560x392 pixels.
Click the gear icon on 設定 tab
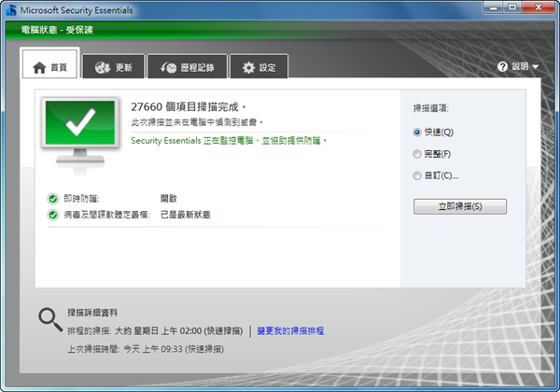pos(248,67)
